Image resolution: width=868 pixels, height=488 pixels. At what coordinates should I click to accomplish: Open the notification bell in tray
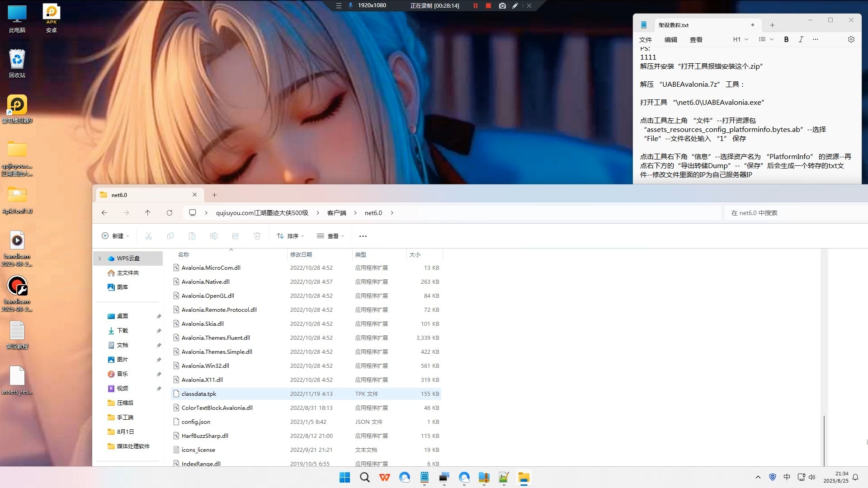point(855,477)
